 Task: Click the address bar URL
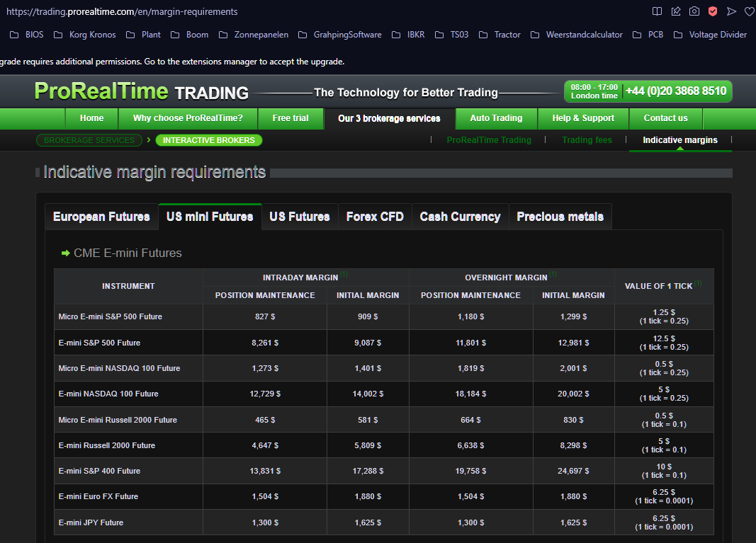[x=122, y=11]
